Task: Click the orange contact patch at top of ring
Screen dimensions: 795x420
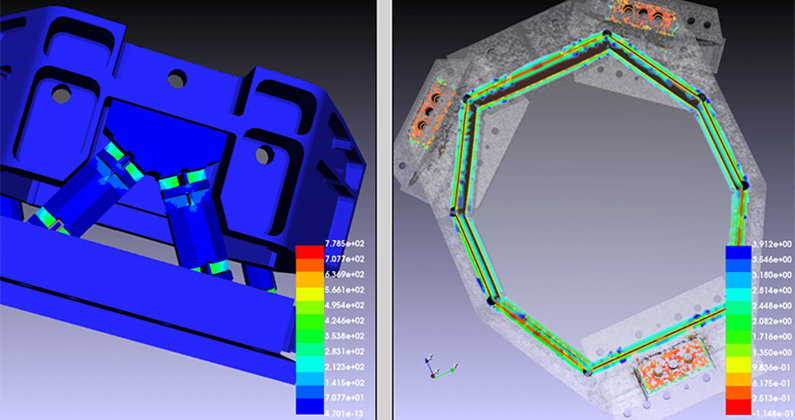Action: (642, 15)
